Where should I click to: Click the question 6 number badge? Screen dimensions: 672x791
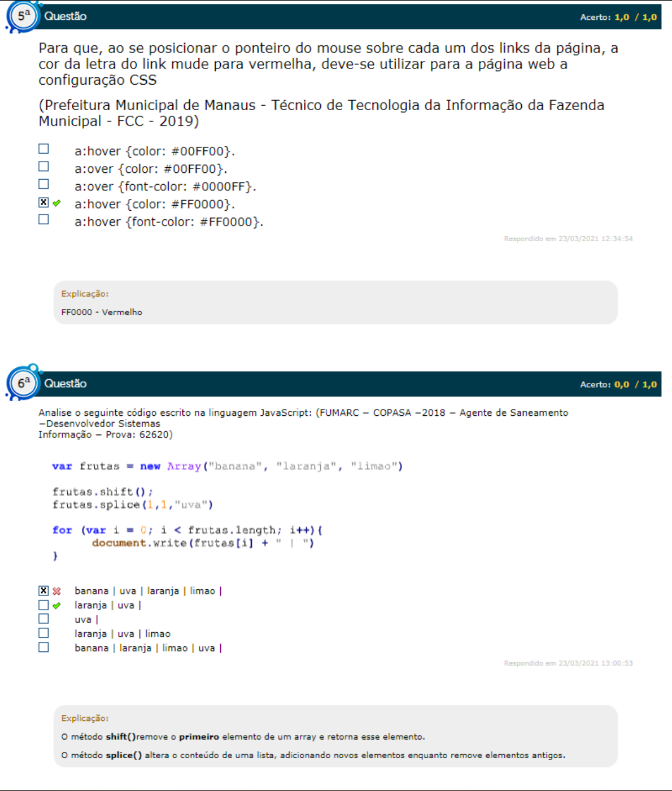tap(23, 384)
